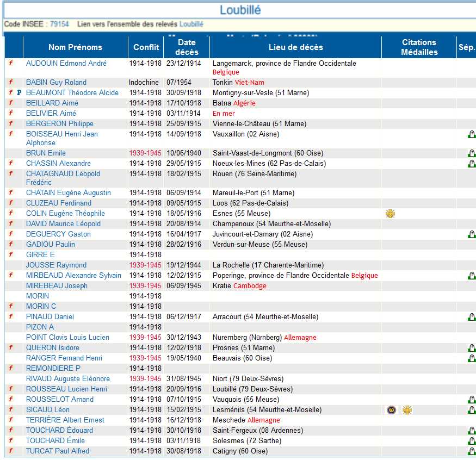
Task: Follow the Loubillé link after 'ensemble des relevés'
Action: [191, 24]
